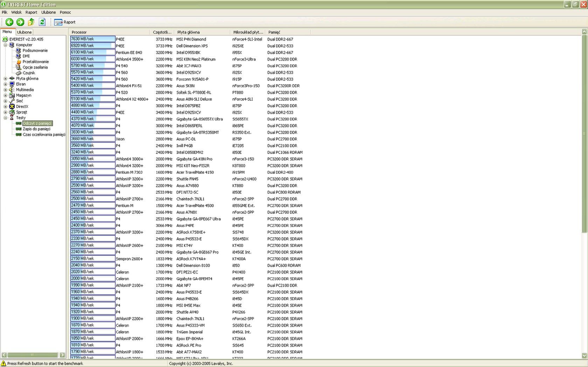The height and width of the screenshot is (367, 588).
Task: Select the Komputer tree node icon
Action: (x=12, y=45)
